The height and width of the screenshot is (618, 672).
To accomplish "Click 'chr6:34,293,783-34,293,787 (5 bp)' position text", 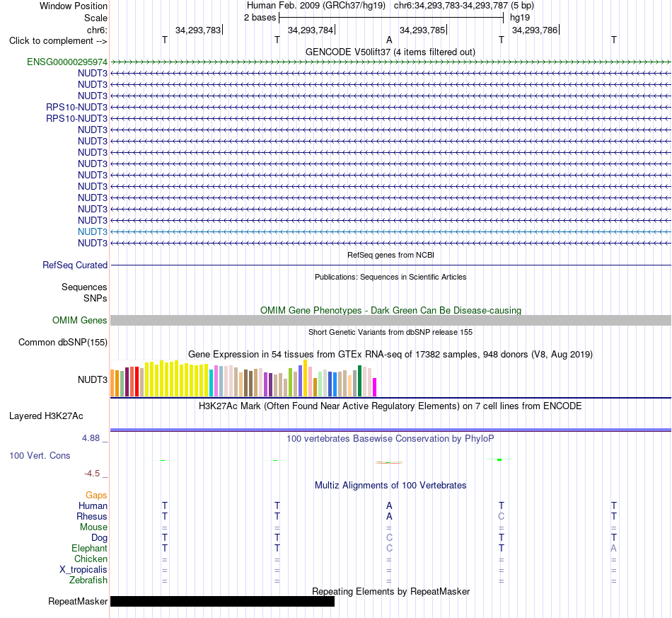I will coord(464,6).
